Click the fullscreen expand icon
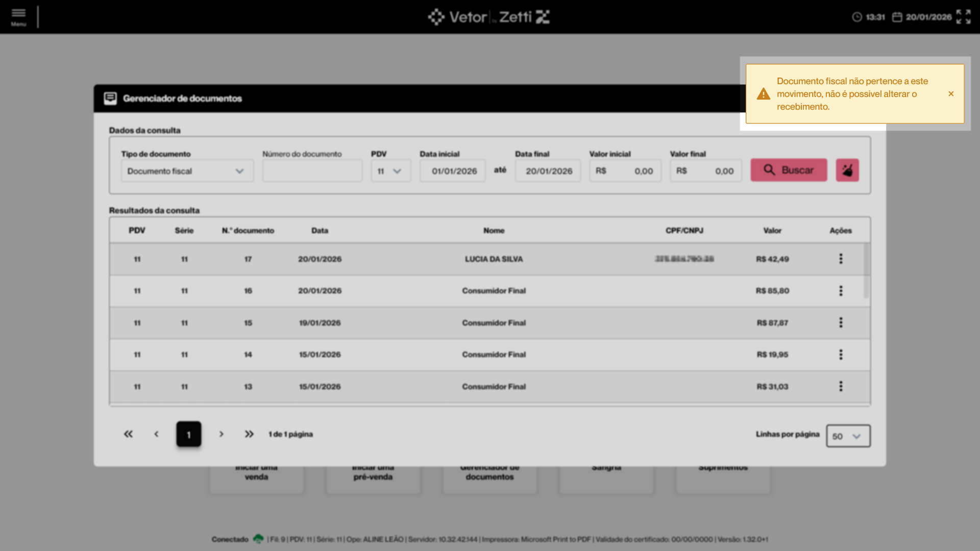This screenshot has width=980, height=551. tap(963, 17)
